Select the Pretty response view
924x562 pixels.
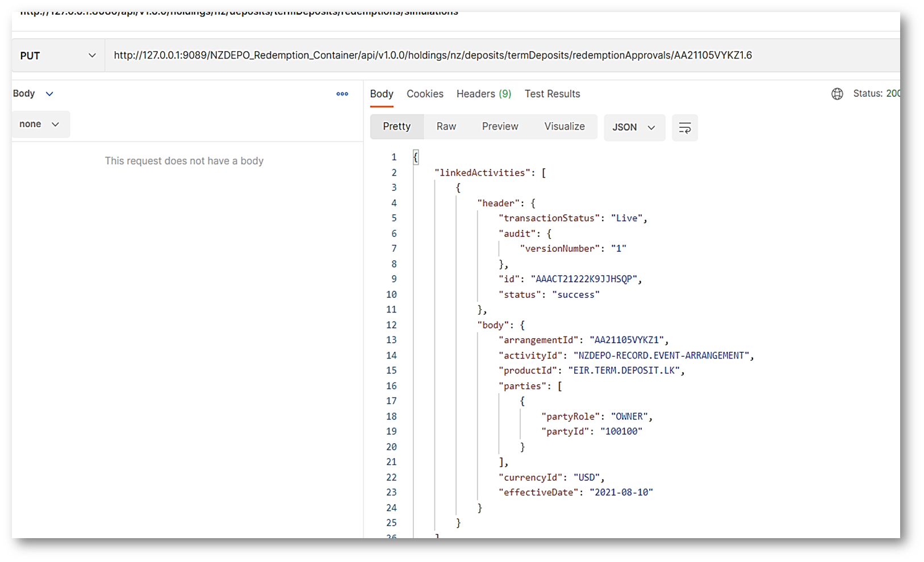396,127
